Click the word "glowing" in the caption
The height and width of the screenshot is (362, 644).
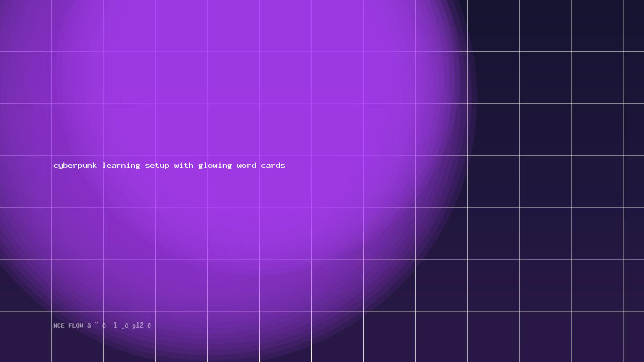point(215,166)
